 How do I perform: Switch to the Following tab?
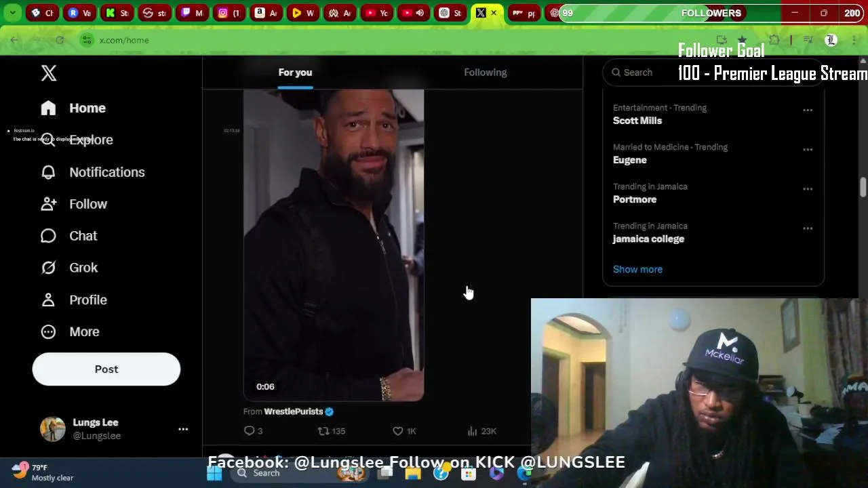click(486, 73)
